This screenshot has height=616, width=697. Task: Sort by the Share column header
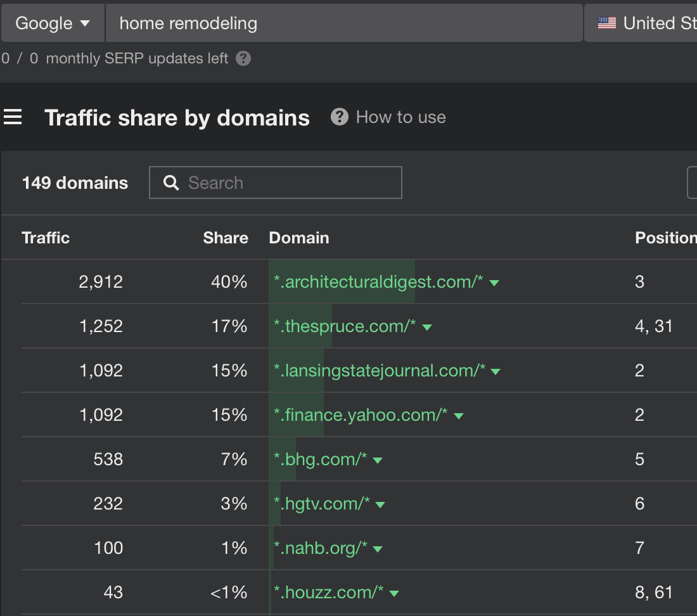click(225, 238)
